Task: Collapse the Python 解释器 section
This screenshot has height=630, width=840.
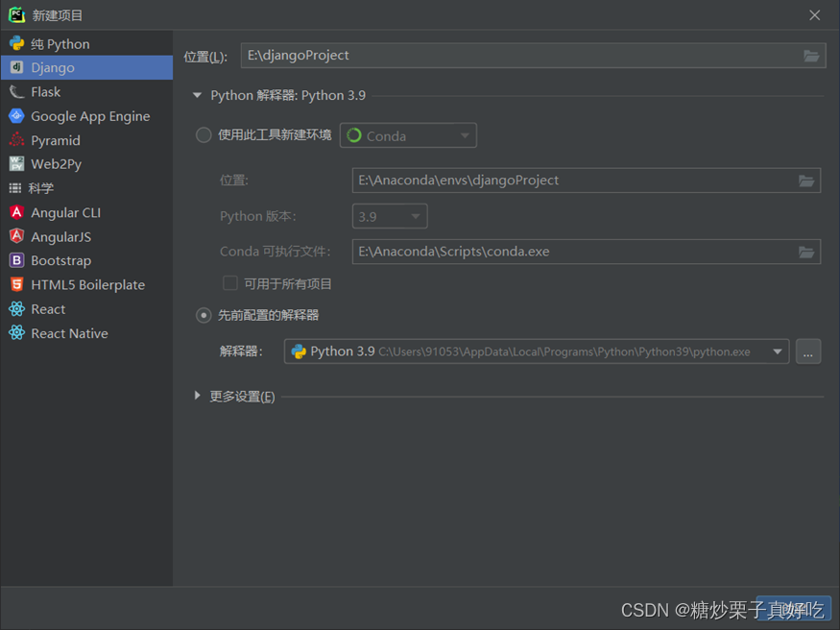Action: 197,95
